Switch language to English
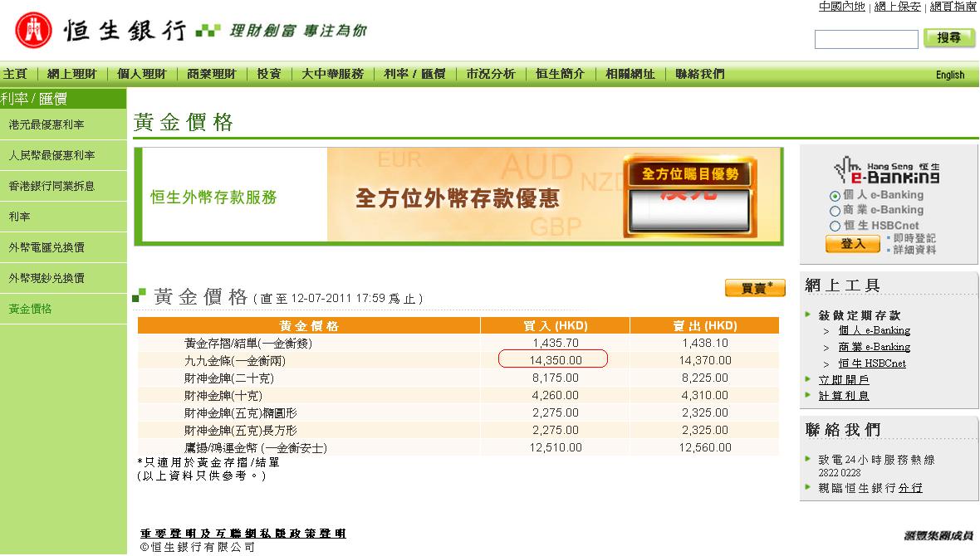980x556 pixels. [950, 75]
